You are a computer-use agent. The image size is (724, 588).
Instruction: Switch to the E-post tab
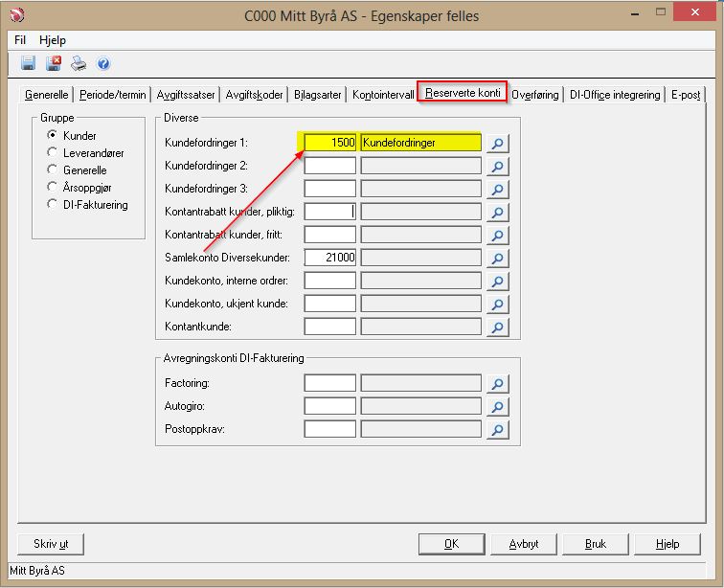(x=686, y=95)
